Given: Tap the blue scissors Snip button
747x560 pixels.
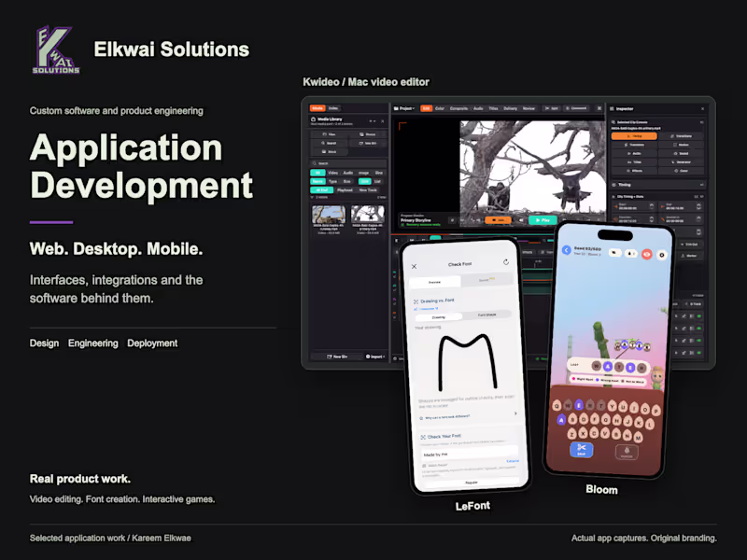Looking at the screenshot, I should tap(581, 449).
